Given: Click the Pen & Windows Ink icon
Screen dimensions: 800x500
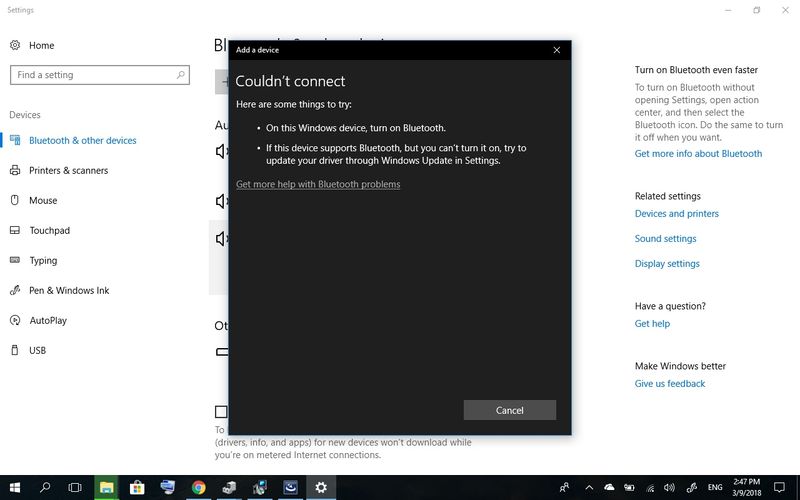Looking at the screenshot, I should click(x=15, y=290).
